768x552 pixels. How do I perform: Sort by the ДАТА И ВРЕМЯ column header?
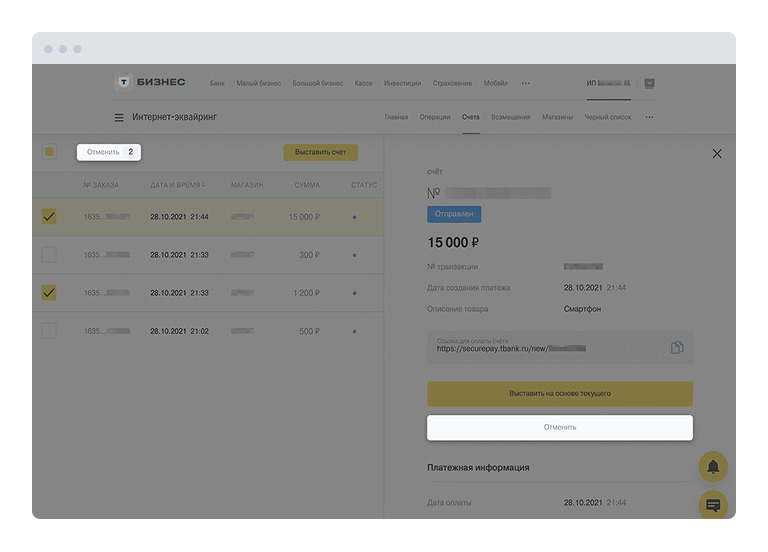pyautogui.click(x=177, y=185)
